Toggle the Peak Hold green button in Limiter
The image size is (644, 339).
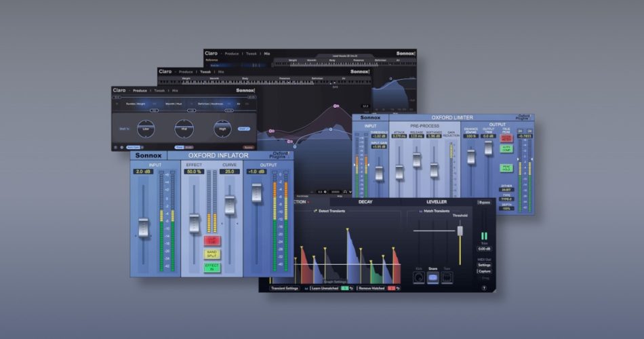tap(506, 167)
